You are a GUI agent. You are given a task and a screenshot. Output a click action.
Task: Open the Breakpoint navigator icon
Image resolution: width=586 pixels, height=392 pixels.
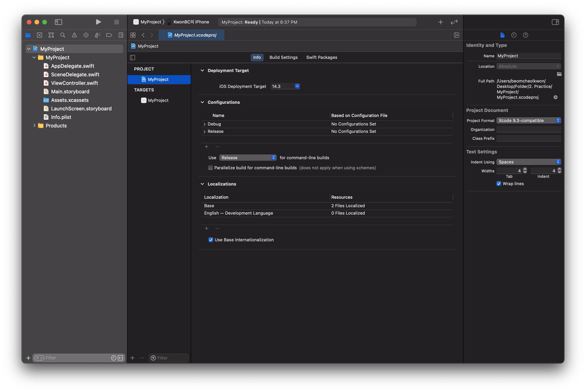click(109, 35)
